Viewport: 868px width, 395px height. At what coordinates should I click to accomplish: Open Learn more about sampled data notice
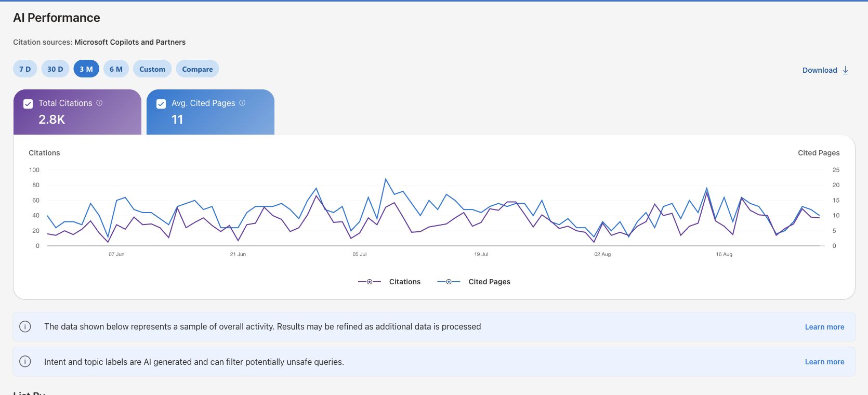tap(824, 327)
